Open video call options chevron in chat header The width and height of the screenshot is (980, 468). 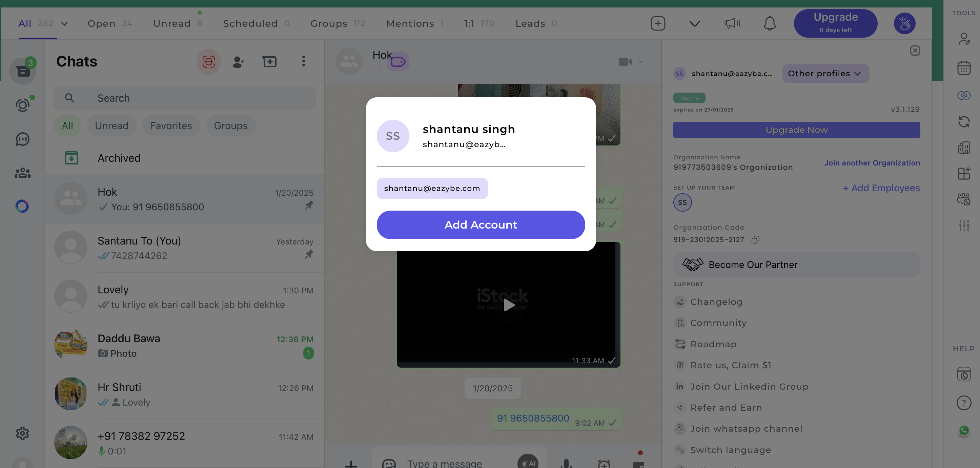coord(640,61)
